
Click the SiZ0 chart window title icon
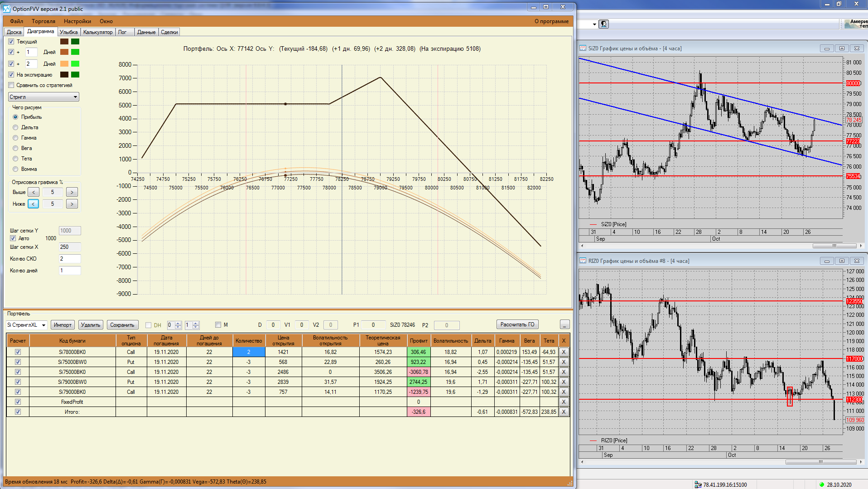[x=583, y=48]
